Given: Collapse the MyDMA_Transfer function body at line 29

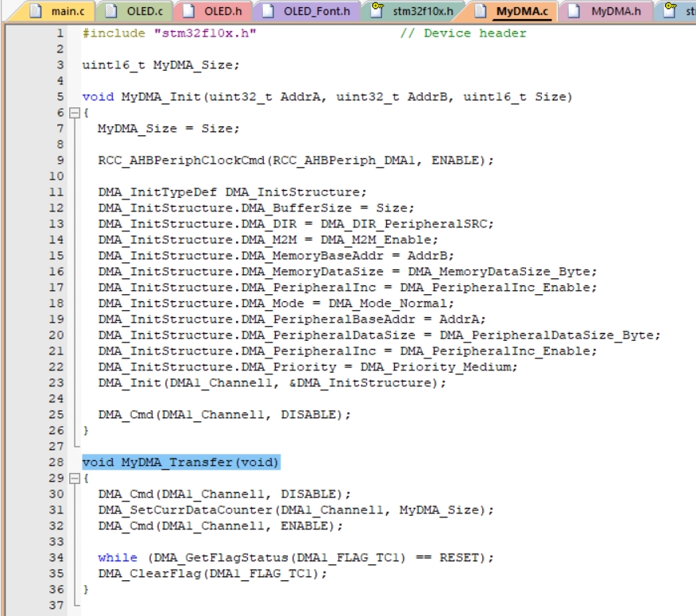Looking at the screenshot, I should (75, 478).
